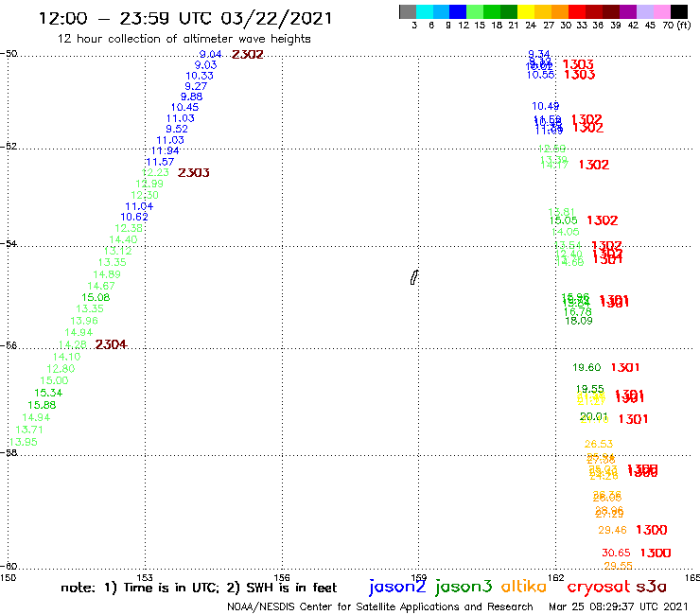This screenshot has height=615, width=700.
Task: Click wave height reading 19.60
Action: [x=586, y=367]
